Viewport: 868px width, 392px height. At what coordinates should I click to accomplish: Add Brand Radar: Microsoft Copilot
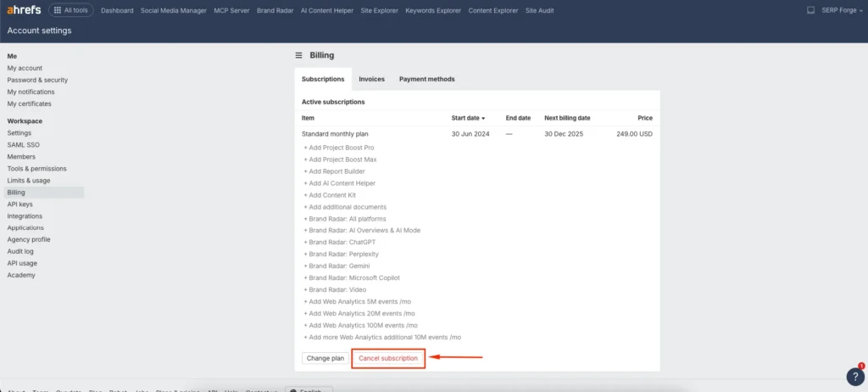pyautogui.click(x=352, y=277)
